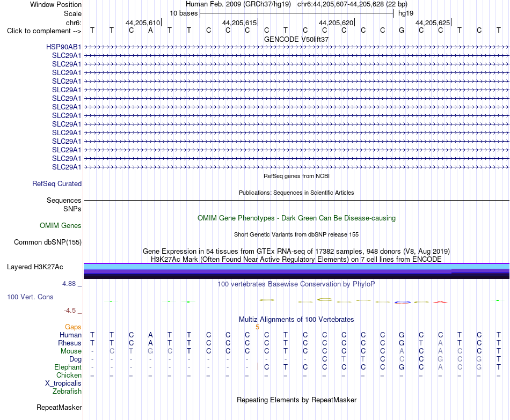The image size is (510, 420).
Task: Open the OMIM Genes track label
Action: (x=60, y=226)
